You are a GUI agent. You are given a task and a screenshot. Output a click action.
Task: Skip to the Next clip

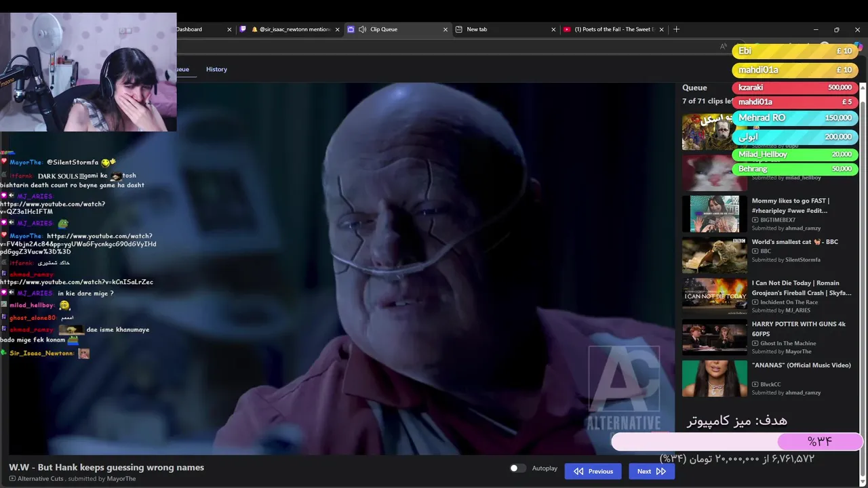pos(651,471)
